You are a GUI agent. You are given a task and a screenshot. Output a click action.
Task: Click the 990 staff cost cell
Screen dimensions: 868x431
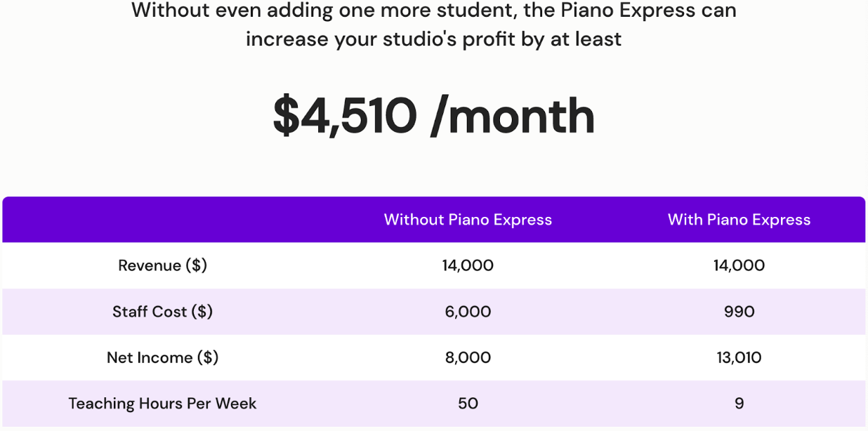tap(739, 312)
